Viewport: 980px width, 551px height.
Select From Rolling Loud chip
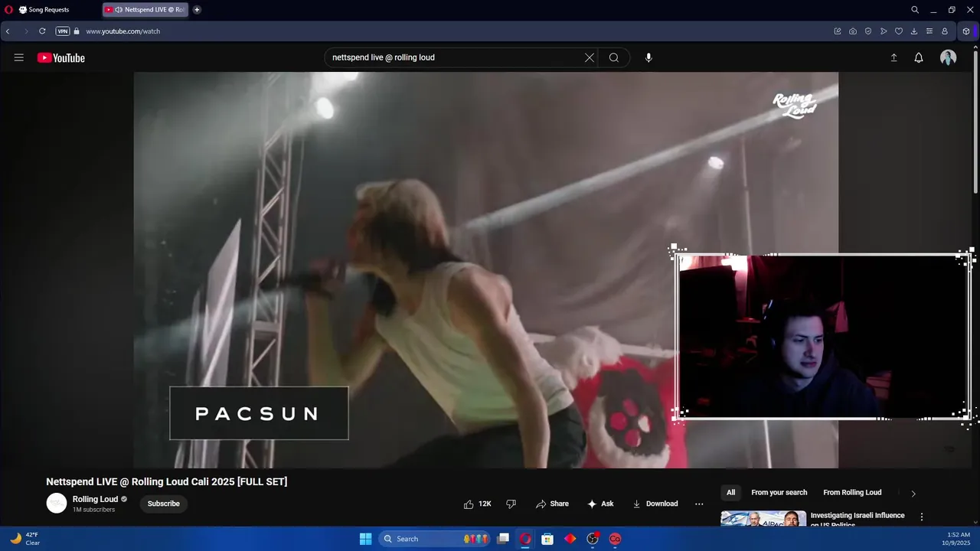click(852, 493)
